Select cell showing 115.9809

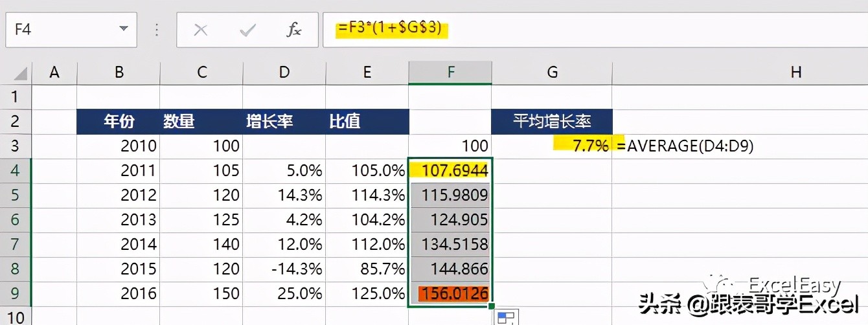click(450, 195)
